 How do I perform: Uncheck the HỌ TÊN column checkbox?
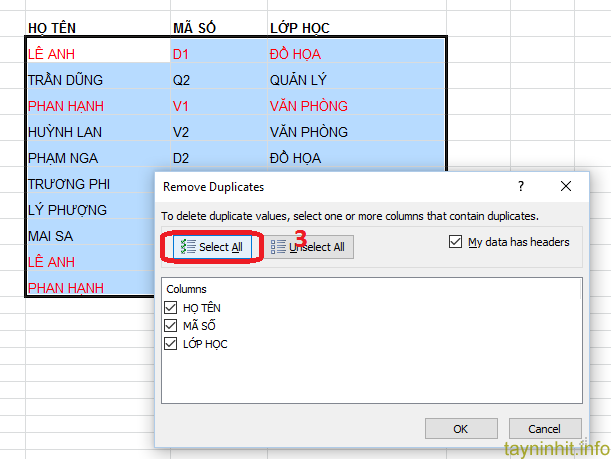(172, 308)
